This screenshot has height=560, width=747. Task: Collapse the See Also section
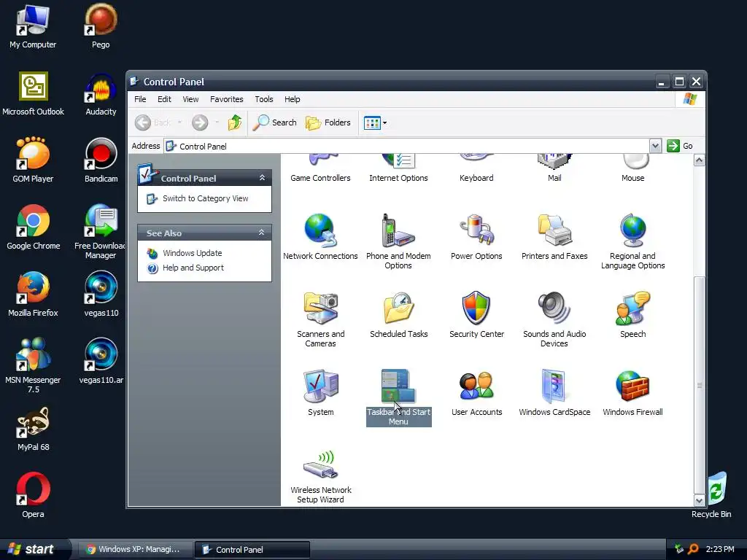(261, 233)
